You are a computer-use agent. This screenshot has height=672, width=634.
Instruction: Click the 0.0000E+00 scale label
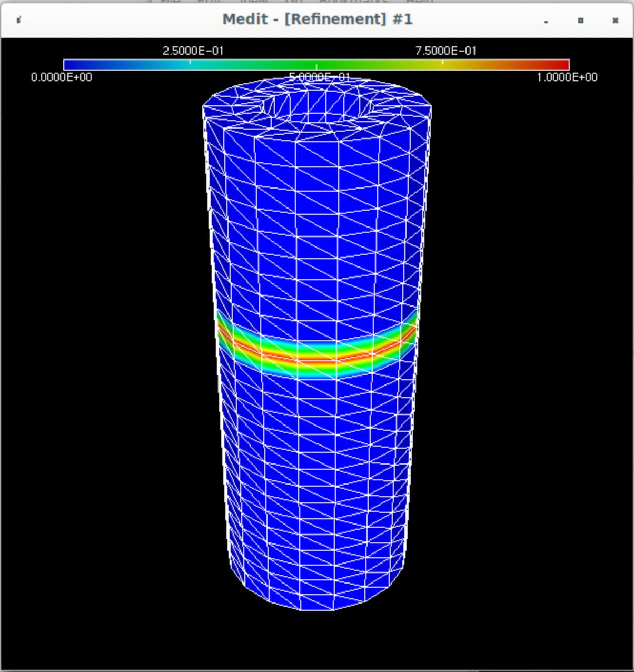tap(61, 77)
